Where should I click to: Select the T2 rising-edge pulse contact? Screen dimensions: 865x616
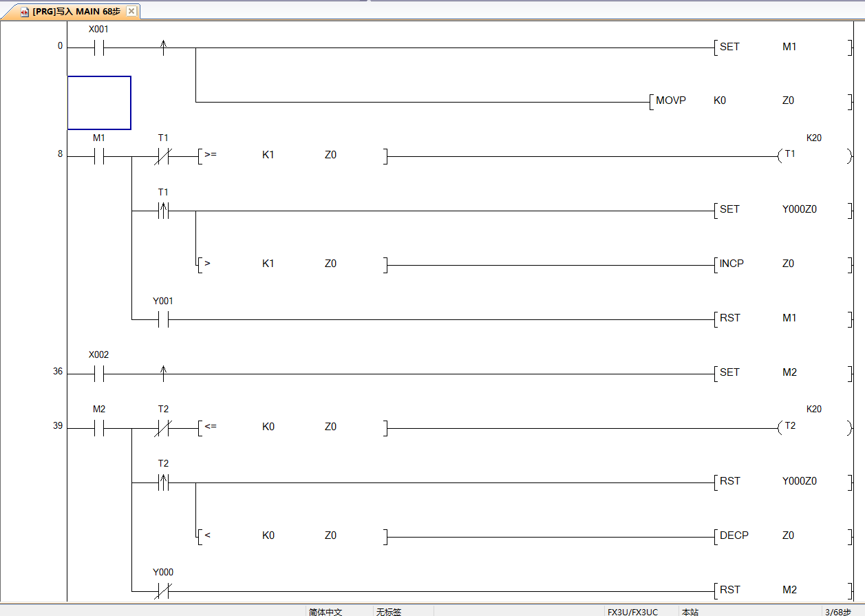point(163,482)
